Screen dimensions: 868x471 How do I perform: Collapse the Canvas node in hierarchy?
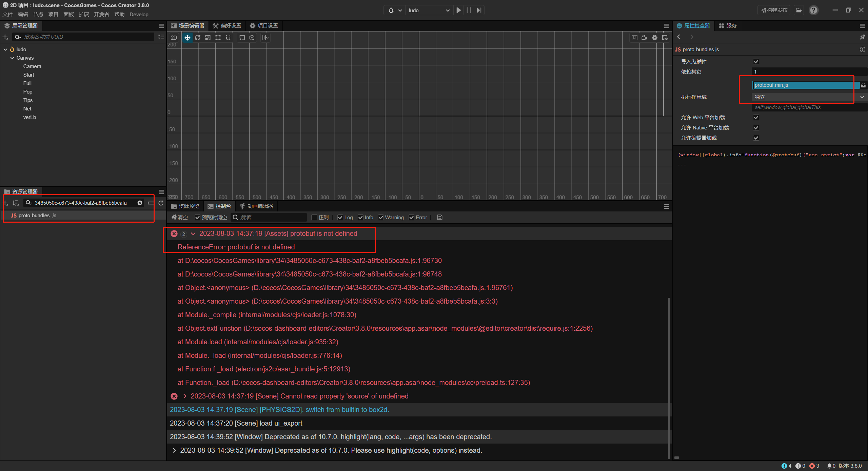[12, 58]
